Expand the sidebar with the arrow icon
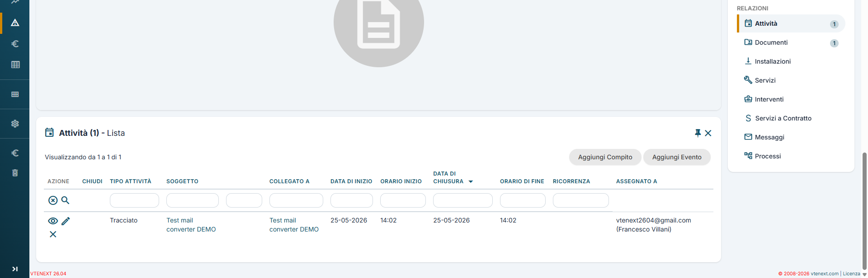 [15, 269]
